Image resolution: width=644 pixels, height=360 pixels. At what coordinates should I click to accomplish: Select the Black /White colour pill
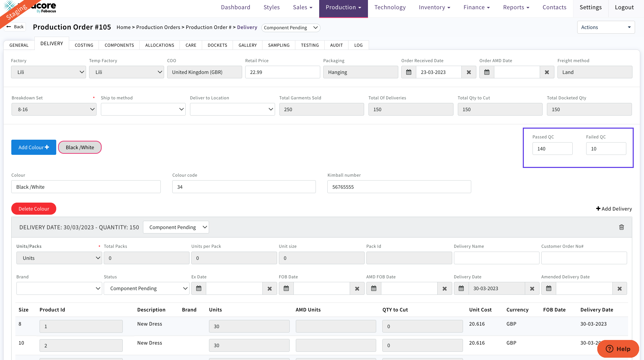pyautogui.click(x=80, y=147)
